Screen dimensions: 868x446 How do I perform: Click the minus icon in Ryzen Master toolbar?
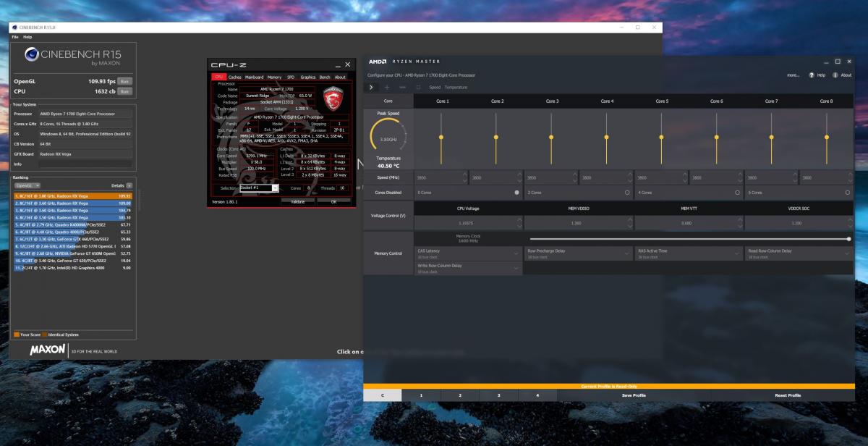pyautogui.click(x=402, y=87)
